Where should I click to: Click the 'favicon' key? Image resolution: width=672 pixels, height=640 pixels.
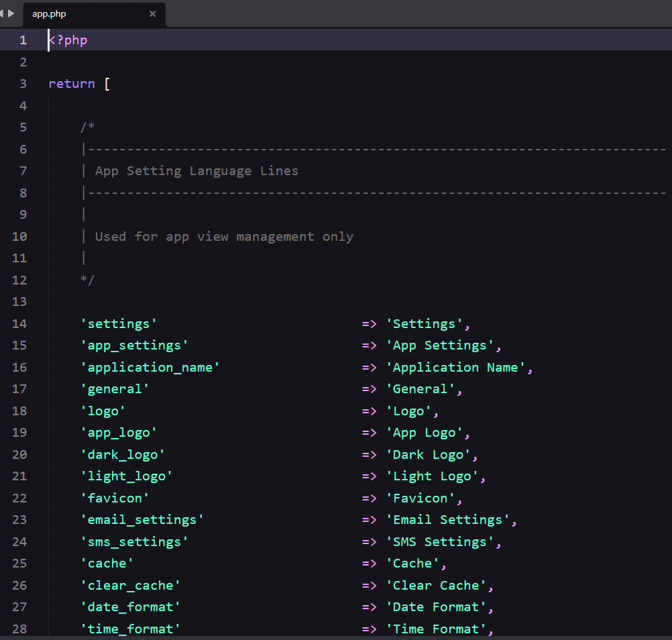115,498
